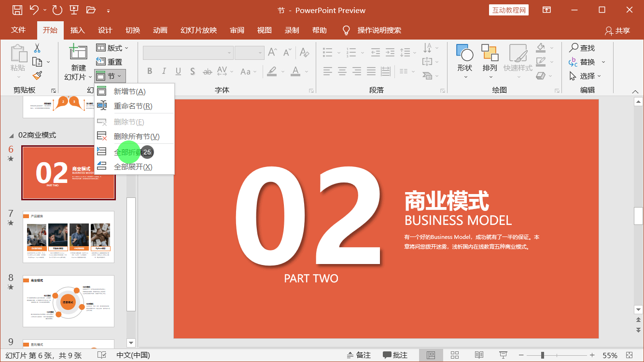Click the text highlight color icon
644x362 pixels.
coord(272,71)
